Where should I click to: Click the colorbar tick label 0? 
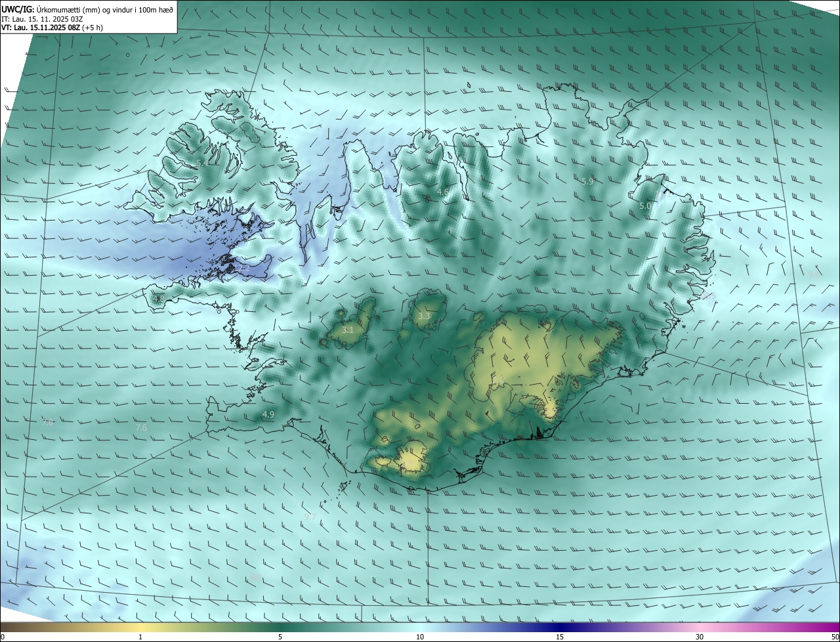click(3, 637)
